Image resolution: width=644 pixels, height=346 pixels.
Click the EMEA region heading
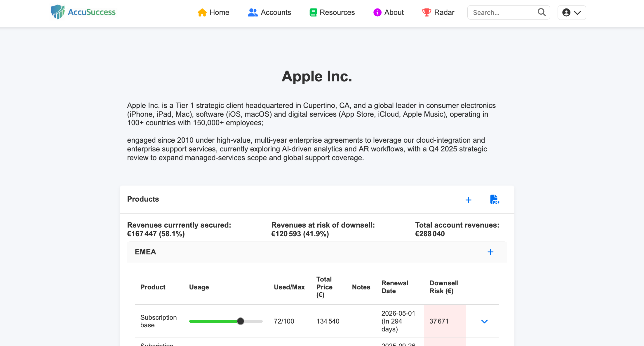point(145,252)
